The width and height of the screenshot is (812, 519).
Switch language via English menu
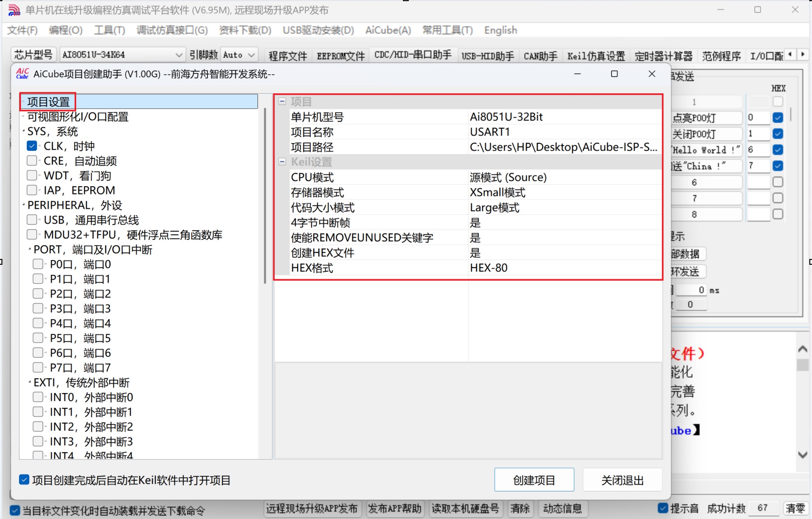[x=500, y=30]
